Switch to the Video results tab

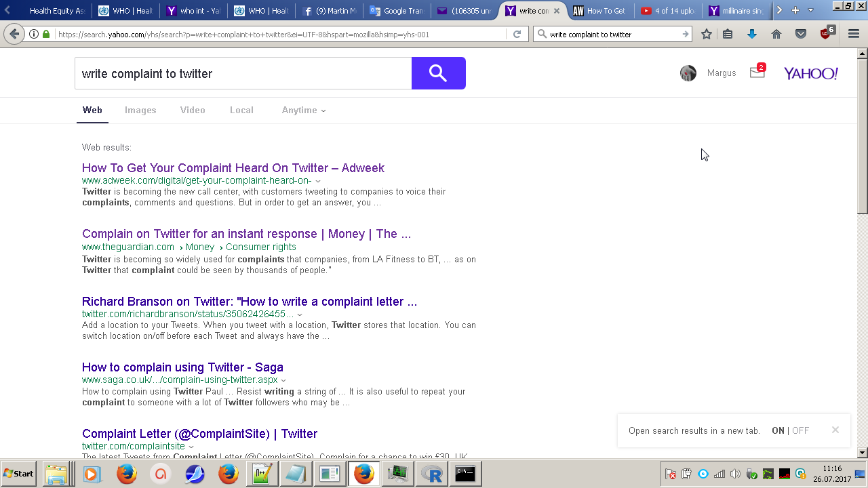pos(193,110)
